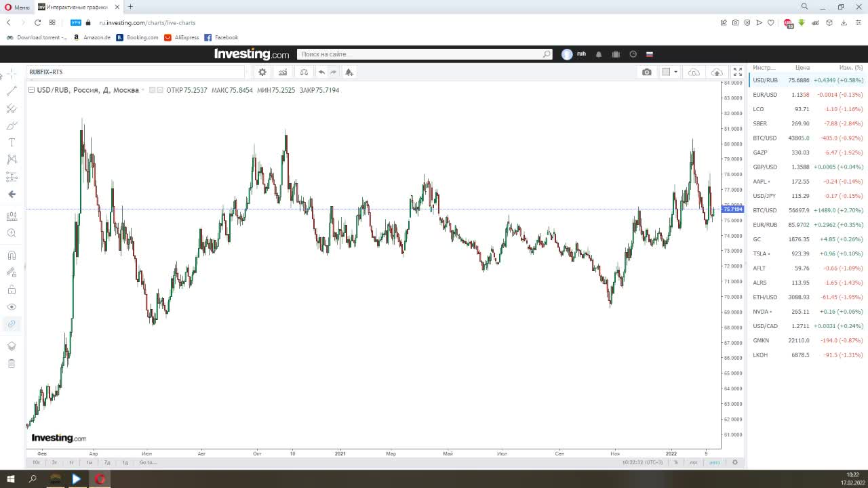The height and width of the screenshot is (488, 868).
Task: Select the crosshair cursor tool
Action: (12, 73)
